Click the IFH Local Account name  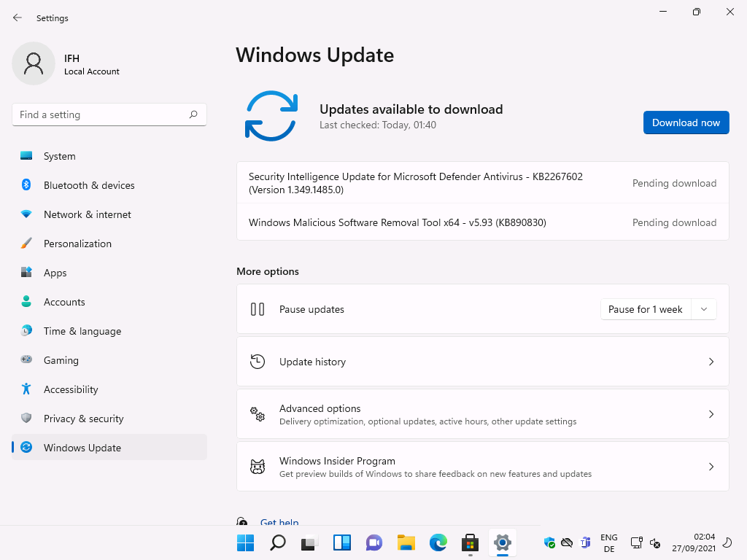click(91, 64)
